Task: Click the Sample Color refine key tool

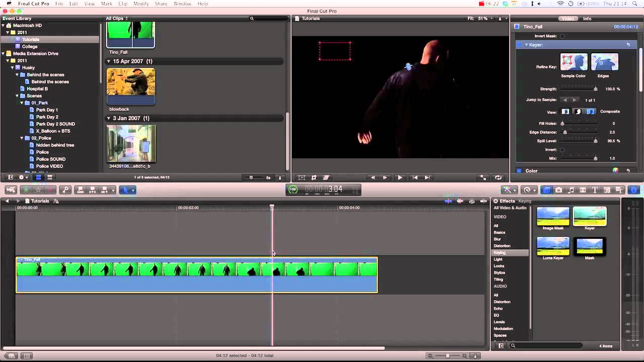Action: point(574,62)
